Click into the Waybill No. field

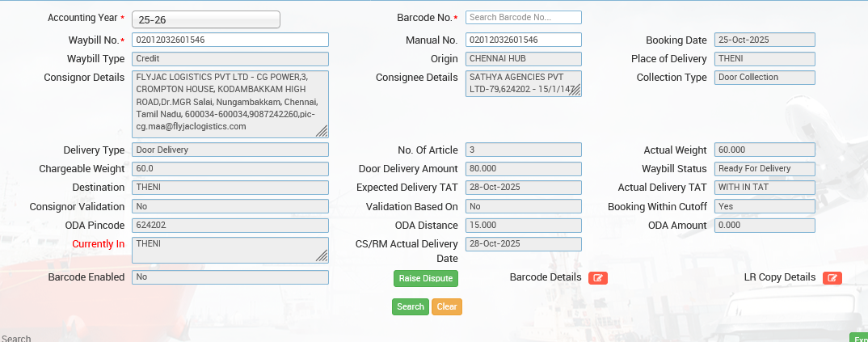click(230, 40)
